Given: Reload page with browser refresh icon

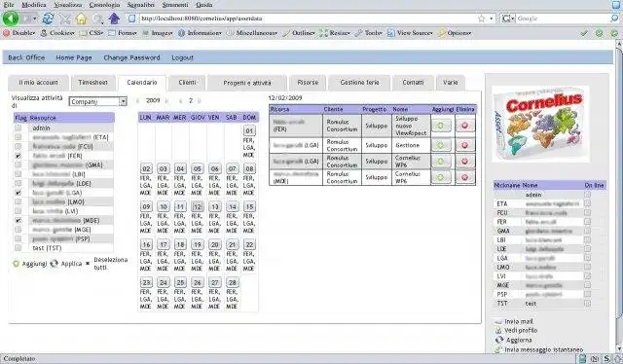Looking at the screenshot, I should 48,18.
